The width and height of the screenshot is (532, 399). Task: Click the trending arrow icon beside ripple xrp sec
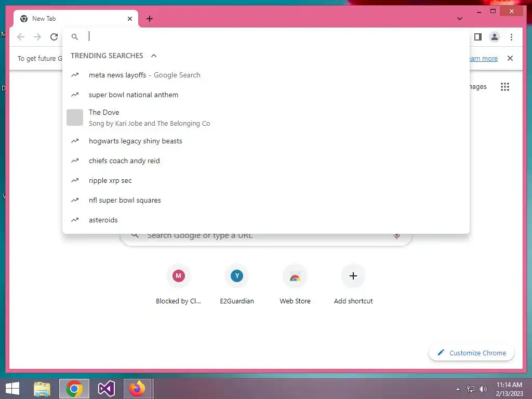75,180
